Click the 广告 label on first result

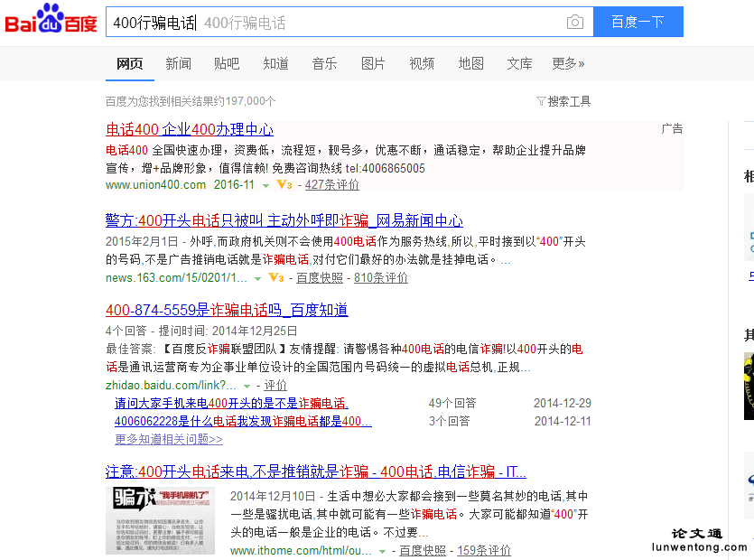point(672,129)
